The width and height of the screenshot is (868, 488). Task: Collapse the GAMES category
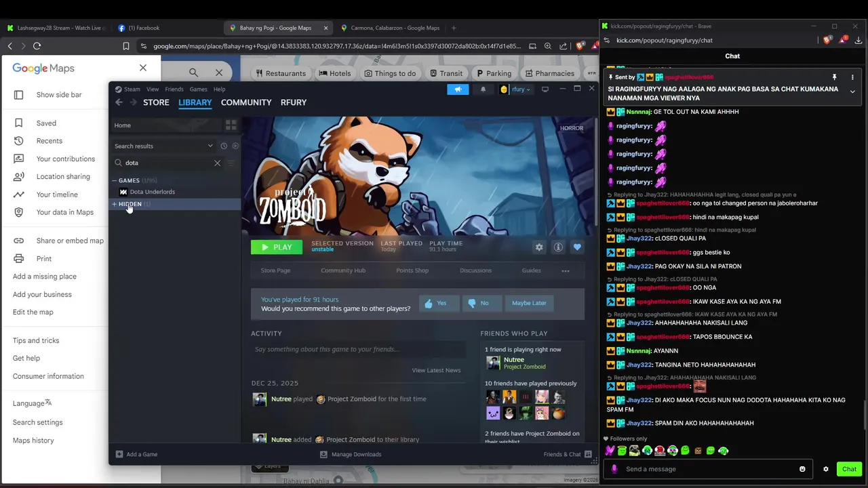point(115,180)
